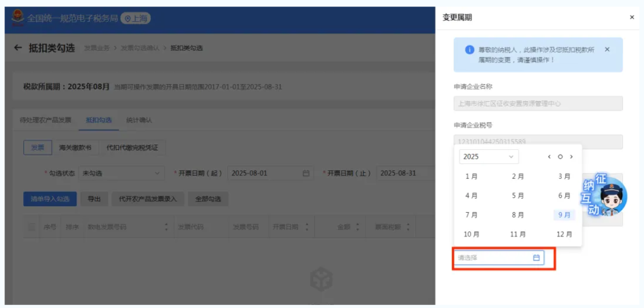Select the 海关缴款书 type option
Image resolution: width=644 pixels, height=308 pixels.
[75, 148]
